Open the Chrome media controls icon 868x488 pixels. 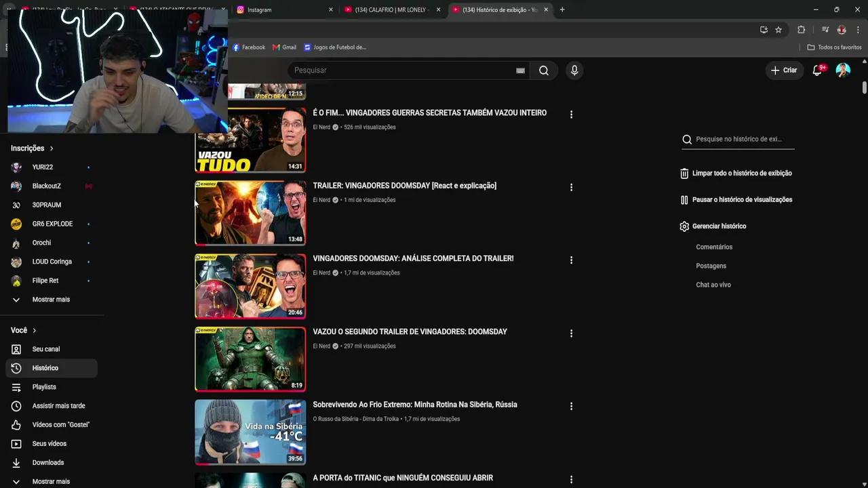[825, 30]
